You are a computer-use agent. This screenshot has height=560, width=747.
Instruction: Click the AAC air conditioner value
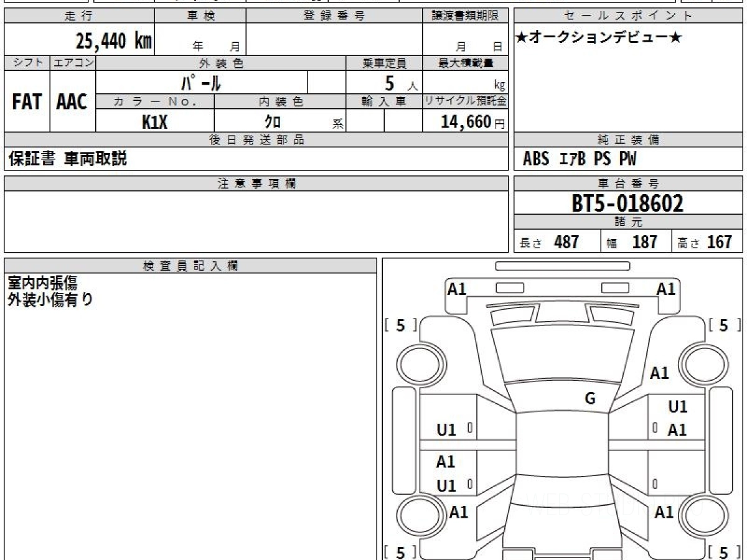tap(72, 101)
